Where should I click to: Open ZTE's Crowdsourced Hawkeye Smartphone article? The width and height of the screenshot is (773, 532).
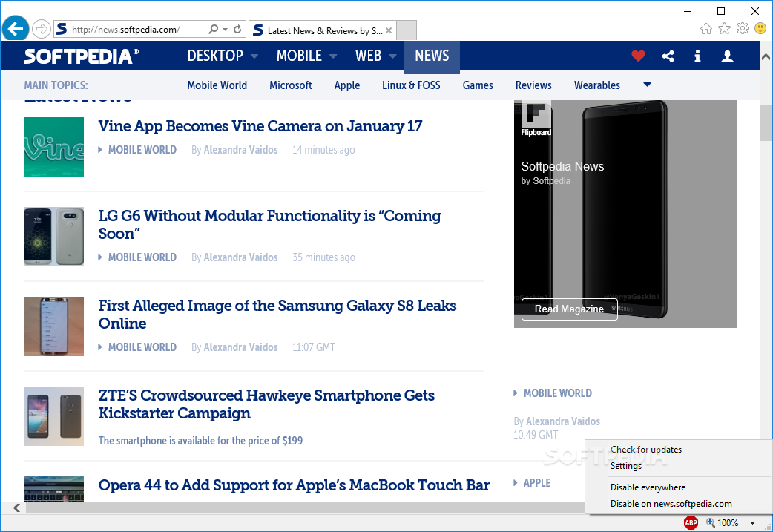(x=266, y=404)
